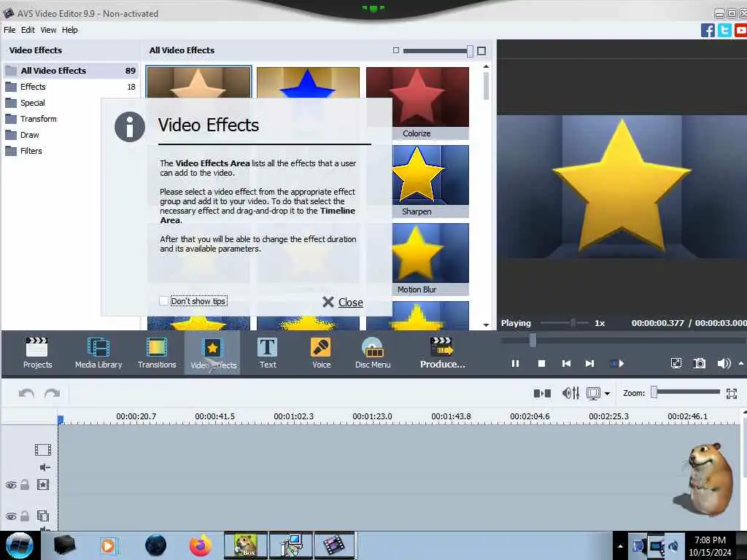Expand the timeline view dropdown arrow
Image resolution: width=747 pixels, height=560 pixels.
click(x=607, y=394)
